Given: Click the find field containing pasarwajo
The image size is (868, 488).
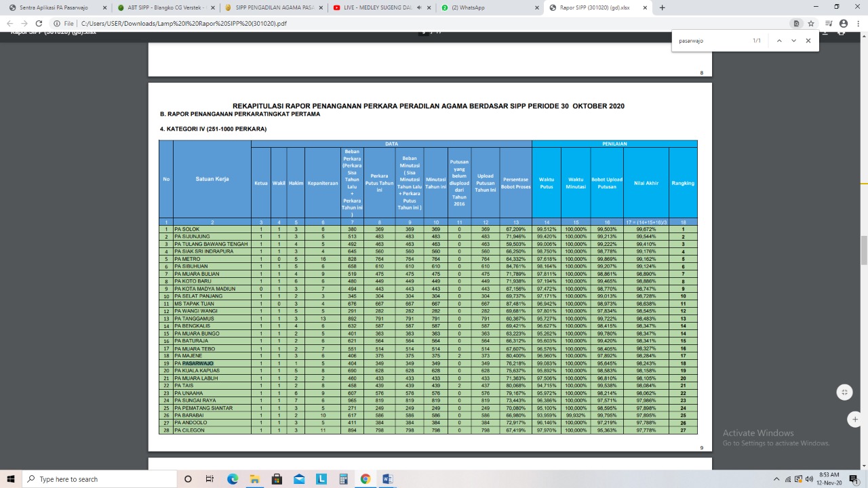Looking at the screenshot, I should [x=712, y=41].
